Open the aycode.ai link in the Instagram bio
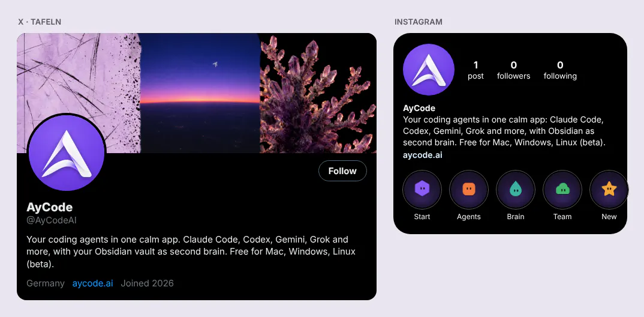Viewport: 644px width, 317px height. click(423, 155)
